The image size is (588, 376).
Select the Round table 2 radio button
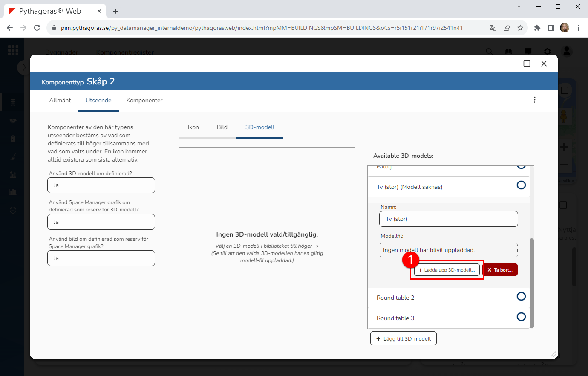click(x=521, y=296)
